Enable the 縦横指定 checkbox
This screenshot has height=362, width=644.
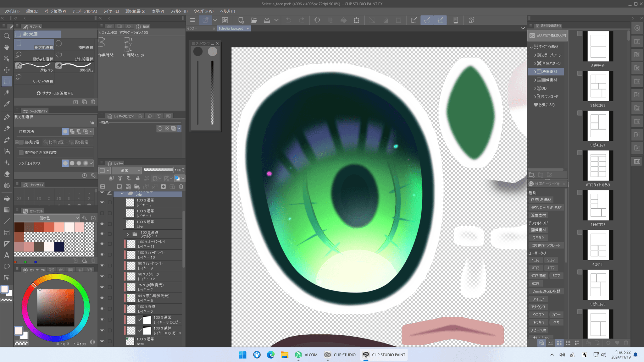pos(21,142)
